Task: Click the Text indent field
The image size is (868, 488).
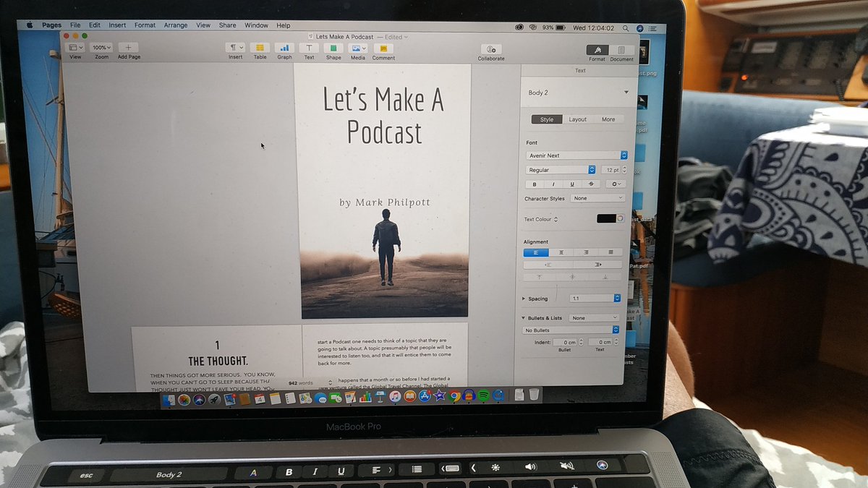Action: [x=600, y=342]
